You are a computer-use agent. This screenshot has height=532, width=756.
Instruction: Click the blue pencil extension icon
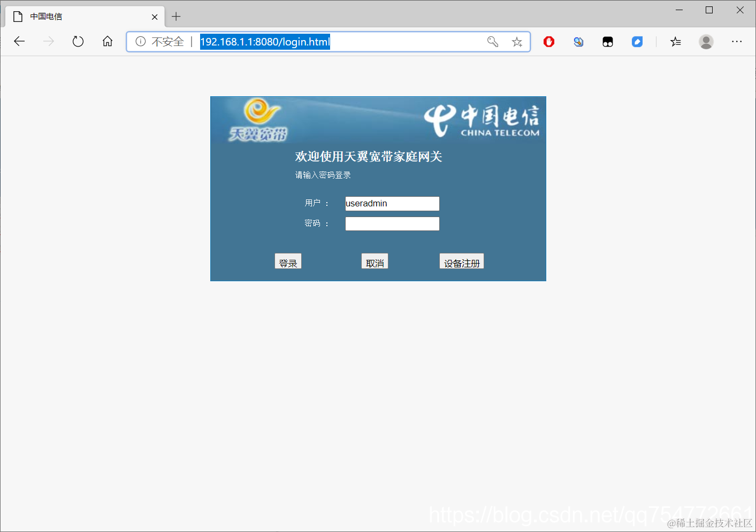637,41
